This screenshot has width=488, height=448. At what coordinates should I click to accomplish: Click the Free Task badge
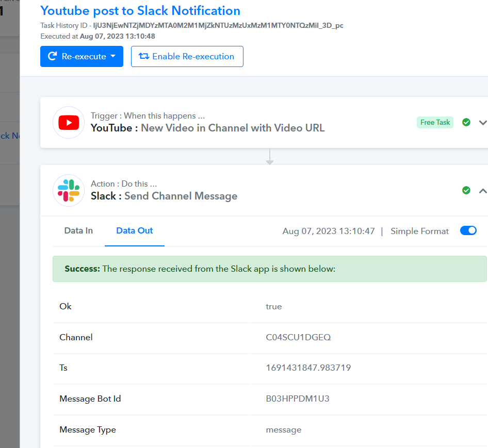(435, 122)
